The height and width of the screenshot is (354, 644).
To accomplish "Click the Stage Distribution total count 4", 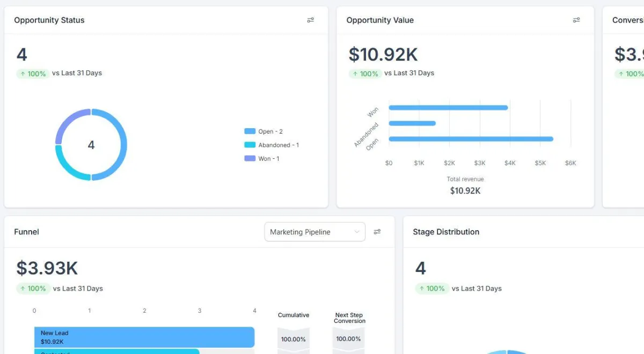I will 421,268.
